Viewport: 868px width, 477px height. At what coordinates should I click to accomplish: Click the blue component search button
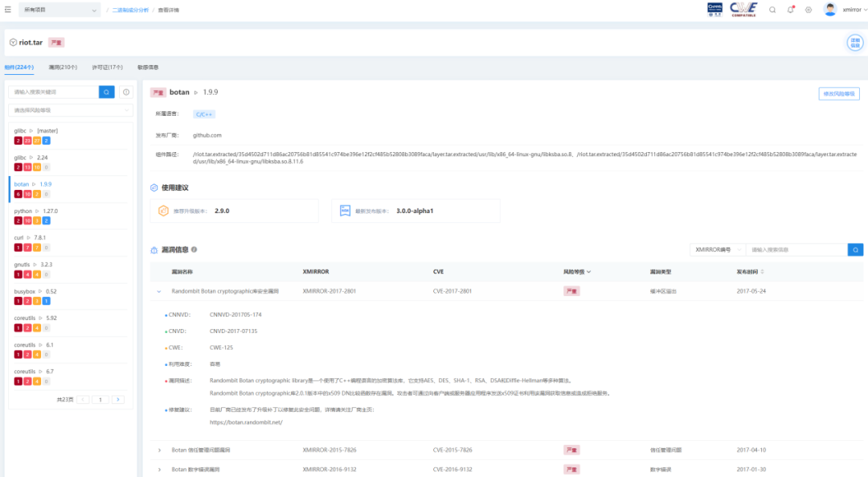[106, 92]
